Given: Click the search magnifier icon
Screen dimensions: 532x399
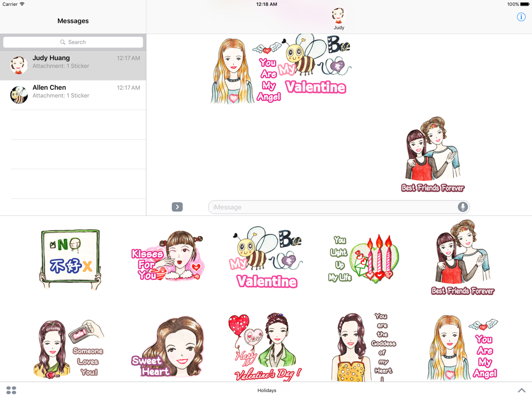Looking at the screenshot, I should (62, 42).
